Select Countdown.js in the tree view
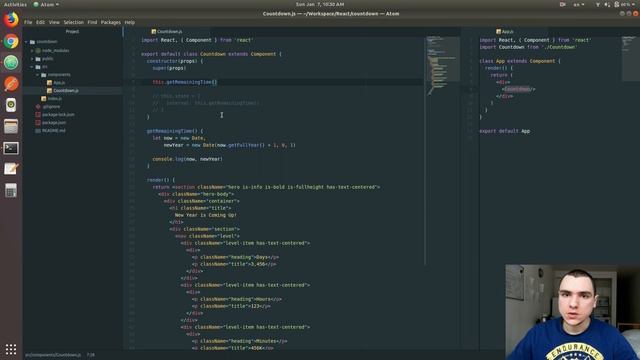This screenshot has height=360, width=640. (x=66, y=91)
